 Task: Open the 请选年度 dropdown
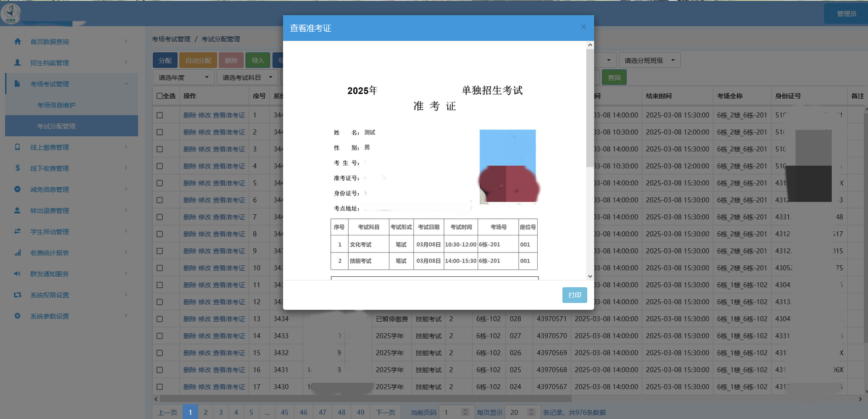tap(184, 78)
